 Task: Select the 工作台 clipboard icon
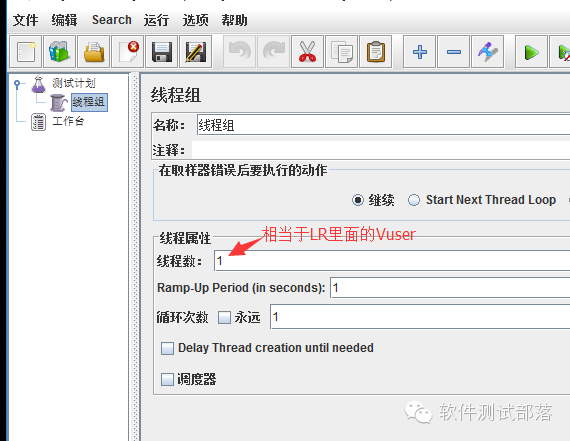(38, 121)
